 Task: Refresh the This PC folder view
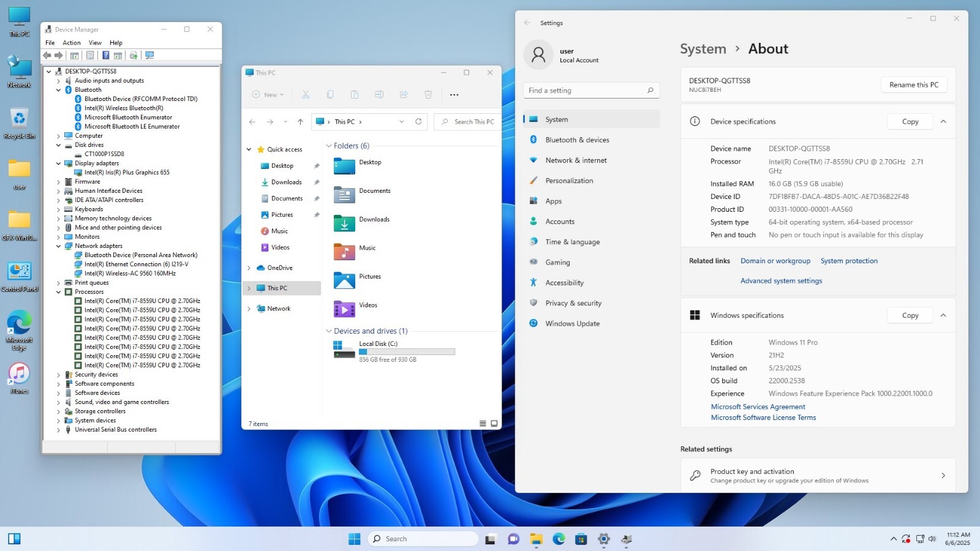pyautogui.click(x=418, y=122)
